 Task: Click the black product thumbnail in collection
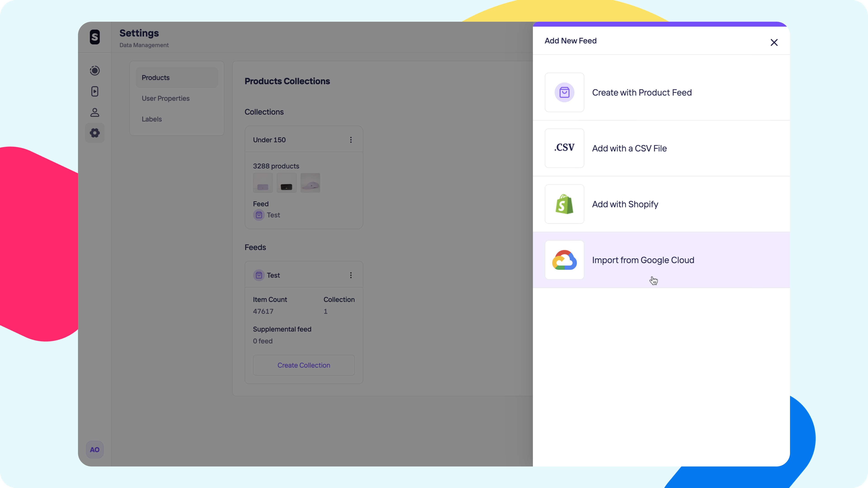(x=286, y=183)
